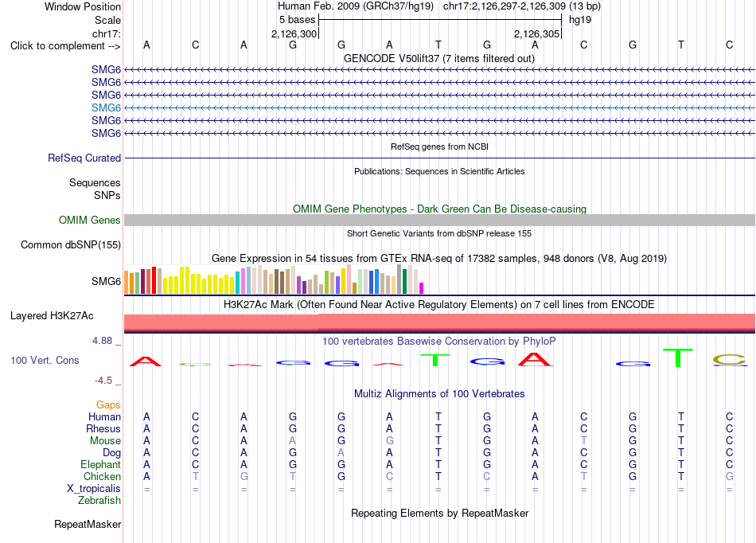Click the faded A in the Dog row
Image resolution: width=756 pixels, height=543 pixels.
coord(341,453)
